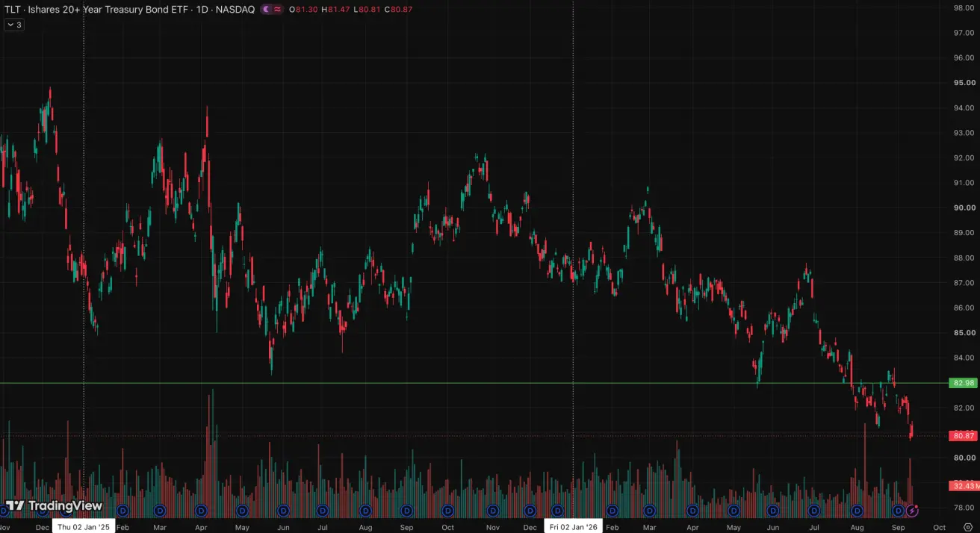Click the dividend marker for Nov 2025
Viewport: 980px width, 533px height.
pos(493,511)
